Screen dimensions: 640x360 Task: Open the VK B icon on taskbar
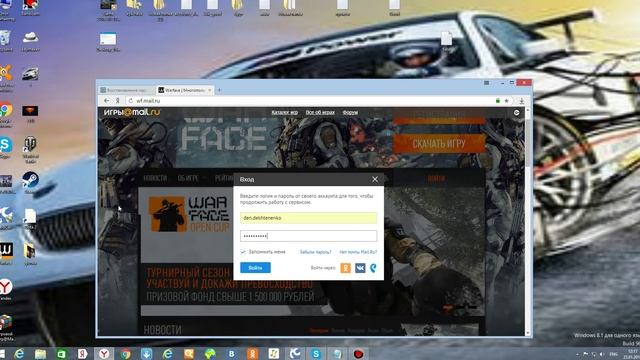(x=231, y=354)
